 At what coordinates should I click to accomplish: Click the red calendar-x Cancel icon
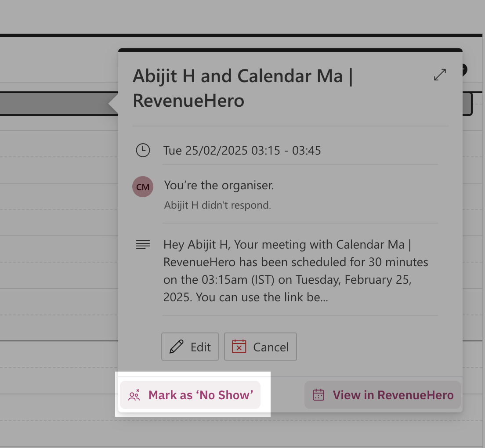239,347
